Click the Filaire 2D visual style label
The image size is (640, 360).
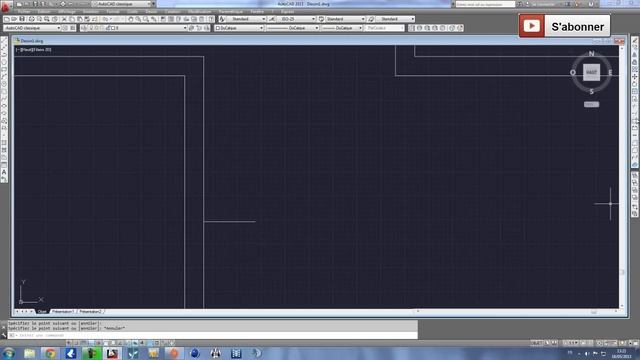[42, 50]
